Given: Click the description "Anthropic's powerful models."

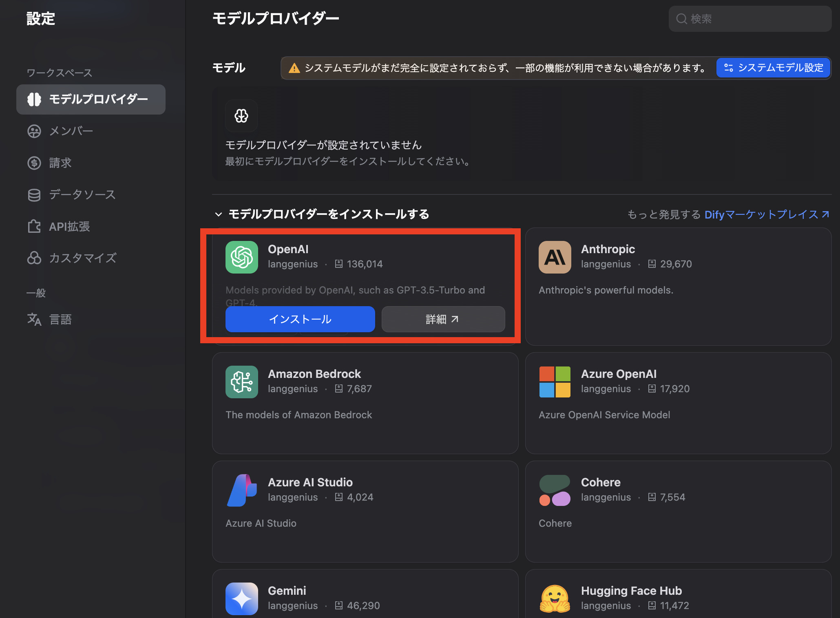Looking at the screenshot, I should click(x=606, y=290).
